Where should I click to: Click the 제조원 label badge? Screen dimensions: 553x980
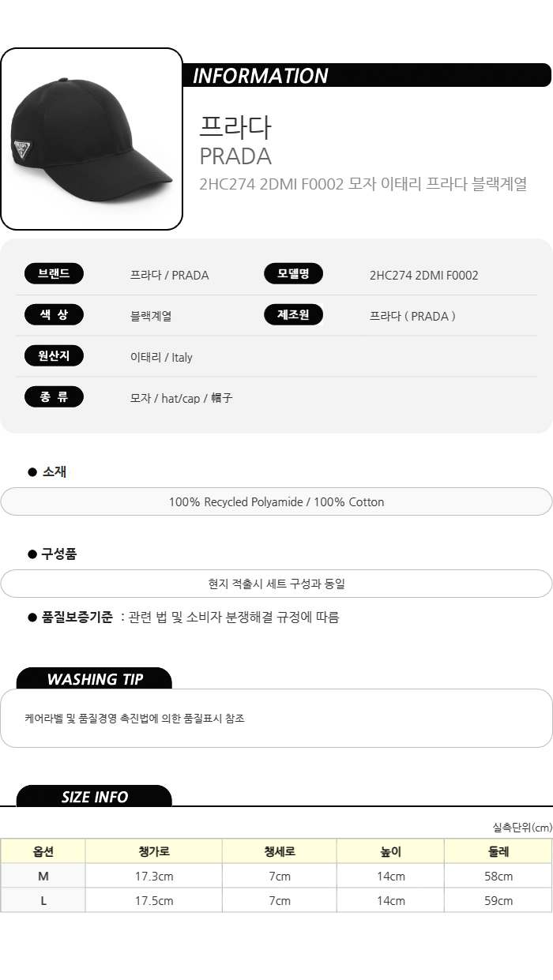tap(293, 315)
